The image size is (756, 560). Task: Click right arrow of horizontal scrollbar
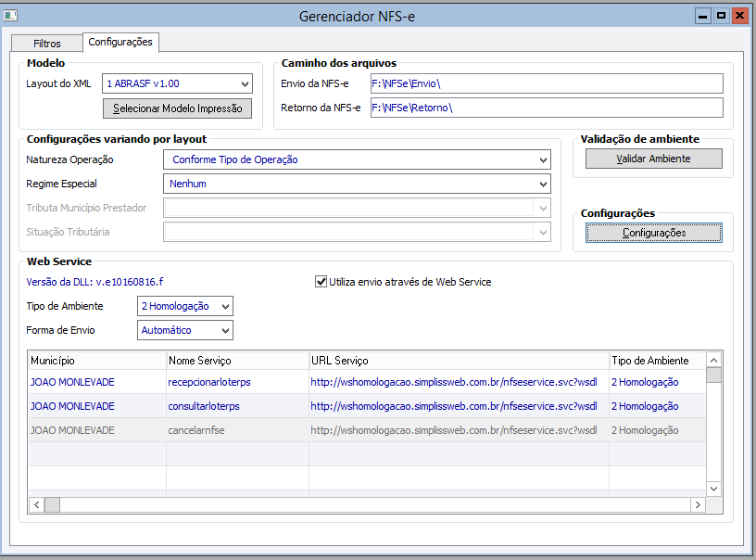[x=698, y=504]
